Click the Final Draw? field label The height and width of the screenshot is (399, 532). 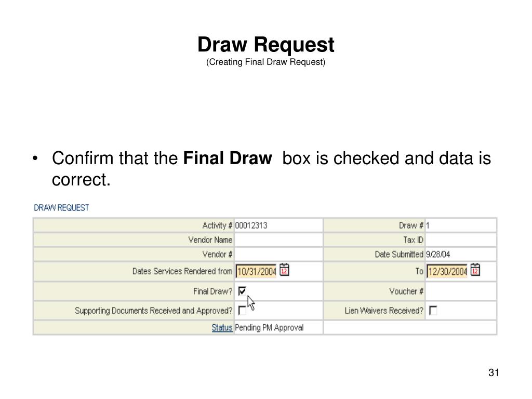(212, 291)
